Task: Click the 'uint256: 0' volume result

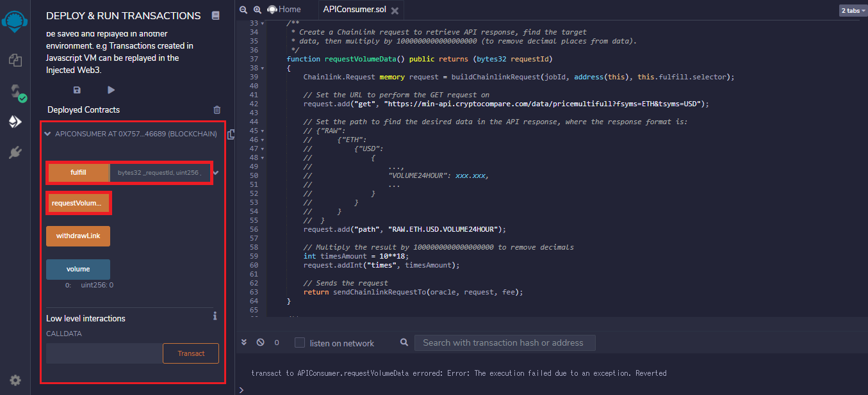Action: (97, 285)
